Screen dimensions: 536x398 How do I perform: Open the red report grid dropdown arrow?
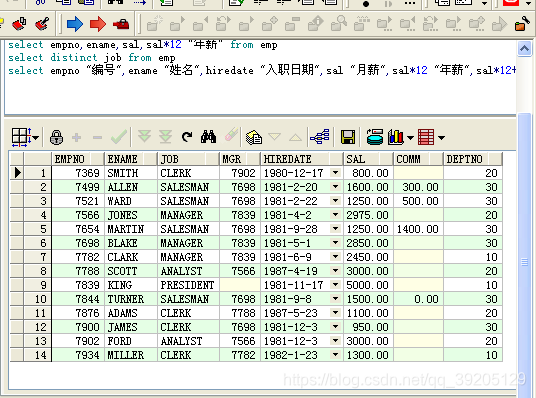(441, 138)
